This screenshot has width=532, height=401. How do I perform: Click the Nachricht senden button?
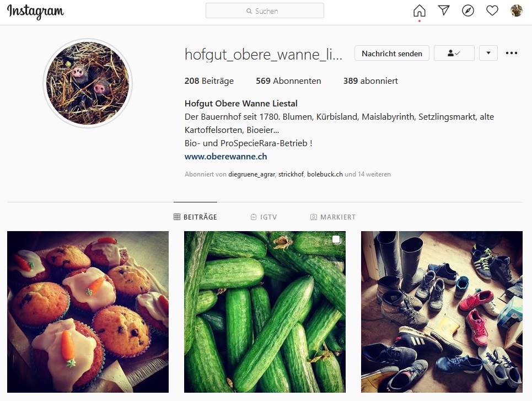pos(392,54)
